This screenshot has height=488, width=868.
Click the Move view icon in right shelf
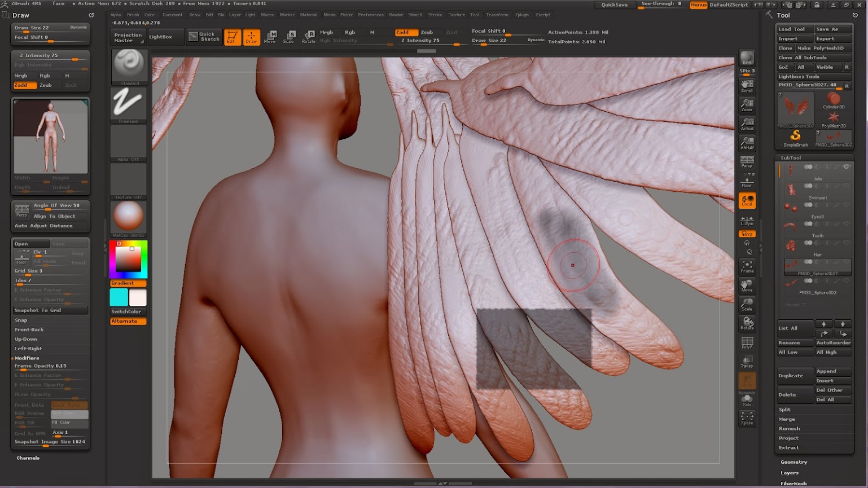coord(747,285)
